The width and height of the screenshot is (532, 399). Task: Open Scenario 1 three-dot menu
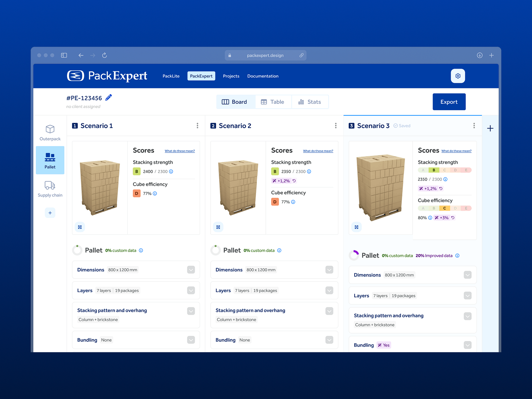197,126
